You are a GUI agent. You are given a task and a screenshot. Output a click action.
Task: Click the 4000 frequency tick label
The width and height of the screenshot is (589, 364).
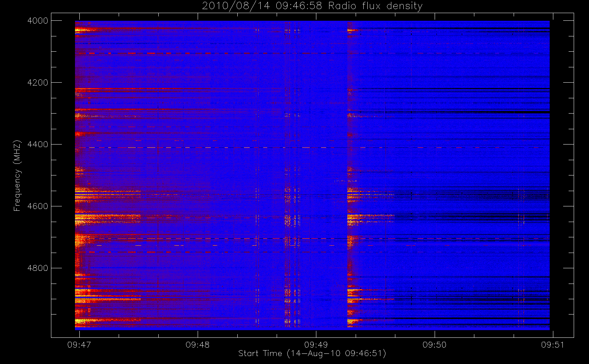click(x=38, y=21)
